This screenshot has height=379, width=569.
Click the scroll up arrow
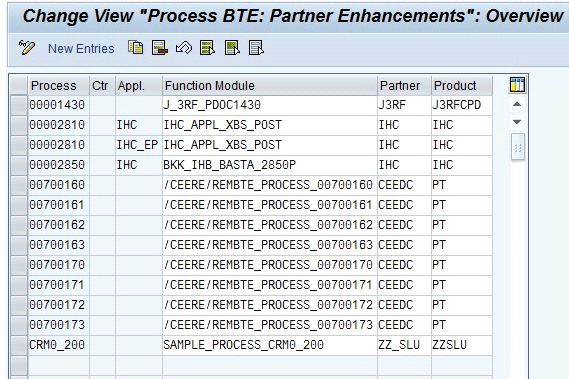coord(517,105)
